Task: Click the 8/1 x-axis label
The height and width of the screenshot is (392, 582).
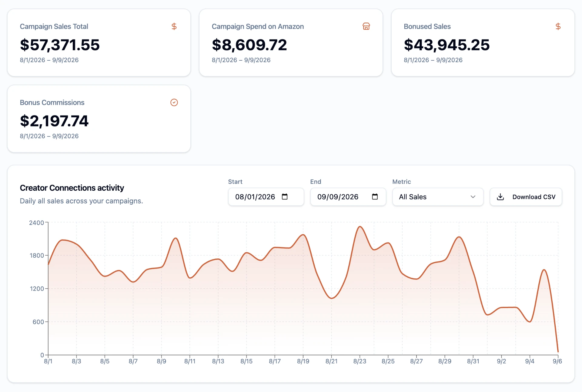Action: coord(48,361)
